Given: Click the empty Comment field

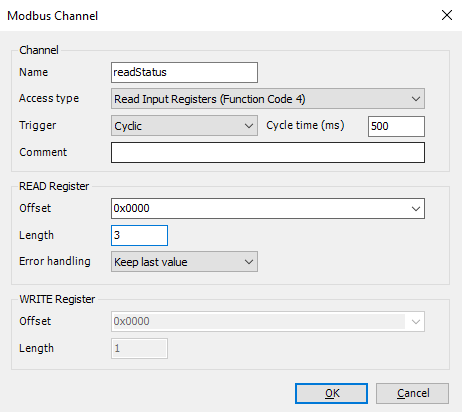Looking at the screenshot, I should [x=268, y=153].
